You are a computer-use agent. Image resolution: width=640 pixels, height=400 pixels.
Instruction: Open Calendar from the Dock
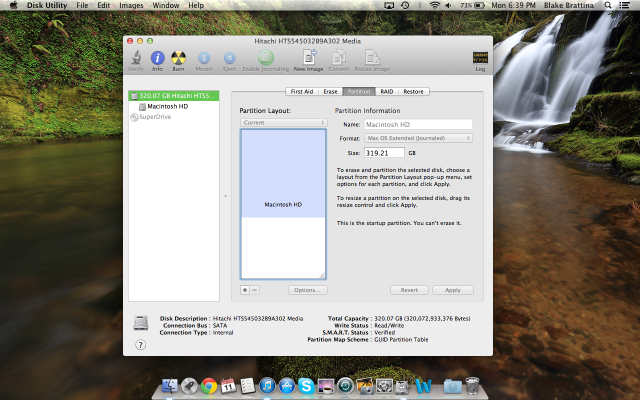[228, 386]
